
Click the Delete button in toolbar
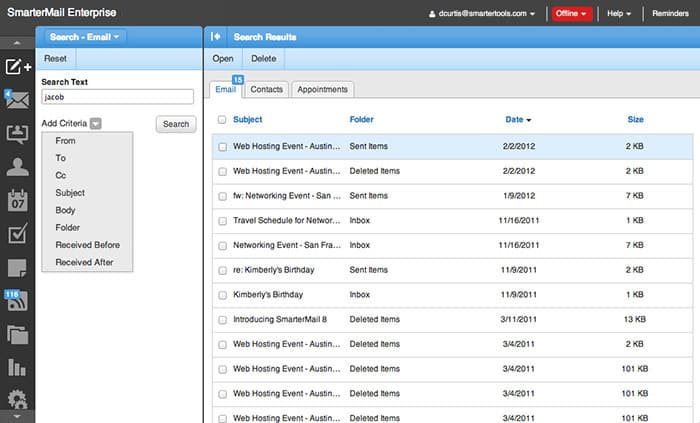coord(263,58)
